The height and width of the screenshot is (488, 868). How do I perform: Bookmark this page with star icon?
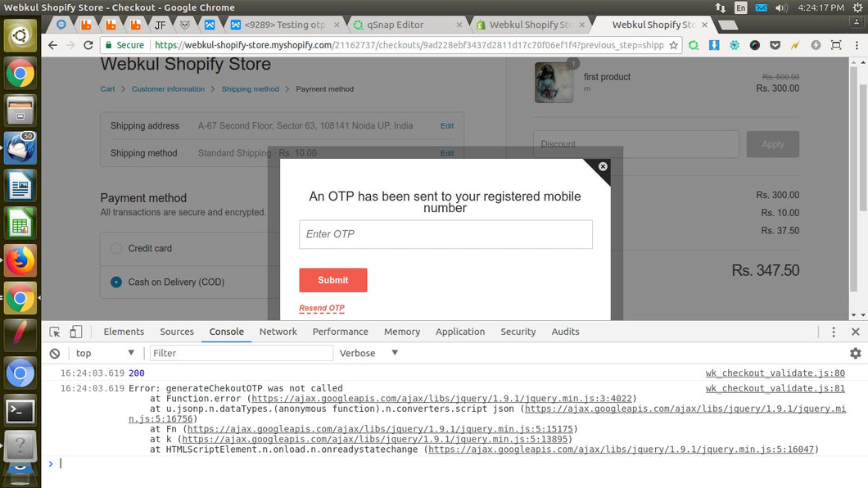coord(674,45)
